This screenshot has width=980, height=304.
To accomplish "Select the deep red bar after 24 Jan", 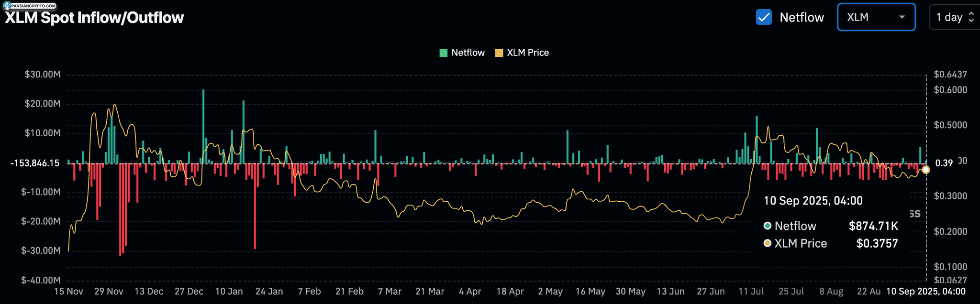I will [x=255, y=206].
